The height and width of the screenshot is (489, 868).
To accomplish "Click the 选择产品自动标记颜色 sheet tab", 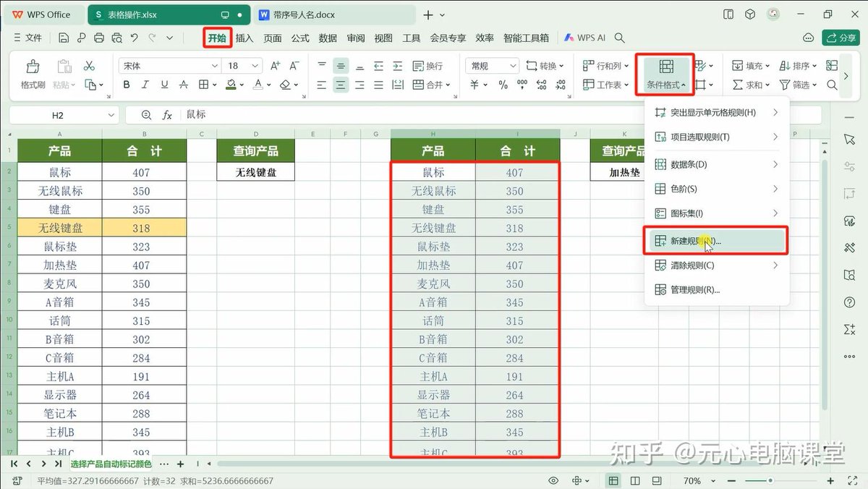I will 111,464.
